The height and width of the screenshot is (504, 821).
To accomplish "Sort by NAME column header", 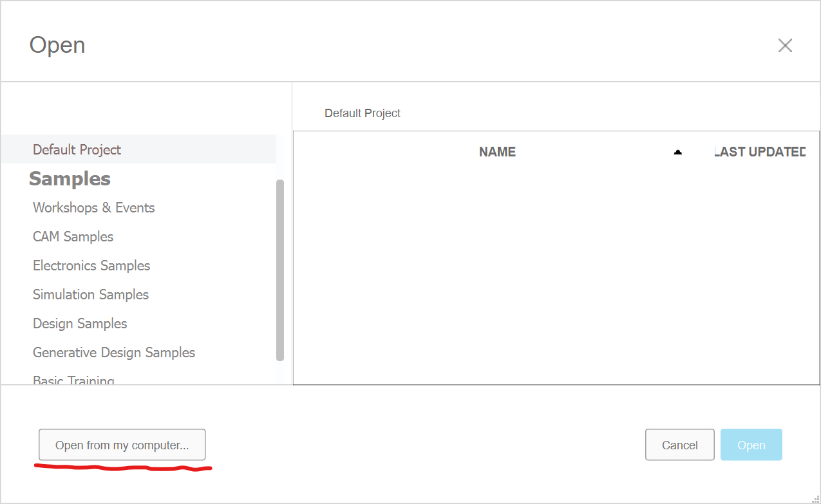I will [497, 152].
